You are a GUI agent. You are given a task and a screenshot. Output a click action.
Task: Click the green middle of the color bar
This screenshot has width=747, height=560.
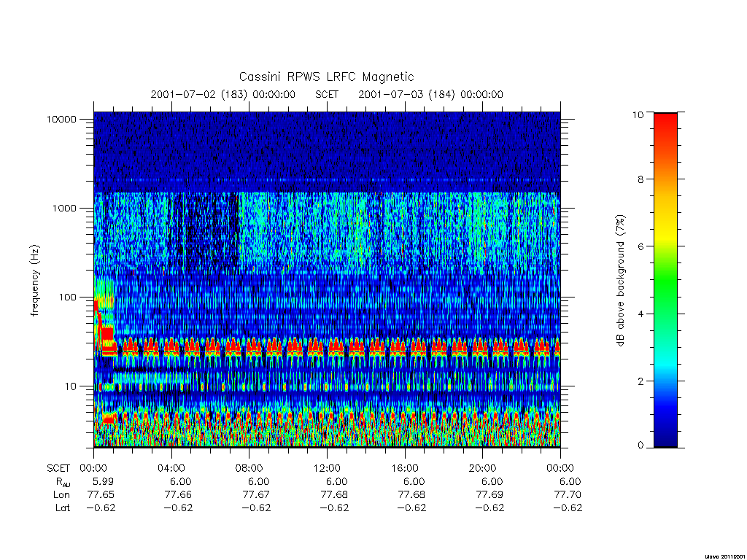pyautogui.click(x=665, y=281)
